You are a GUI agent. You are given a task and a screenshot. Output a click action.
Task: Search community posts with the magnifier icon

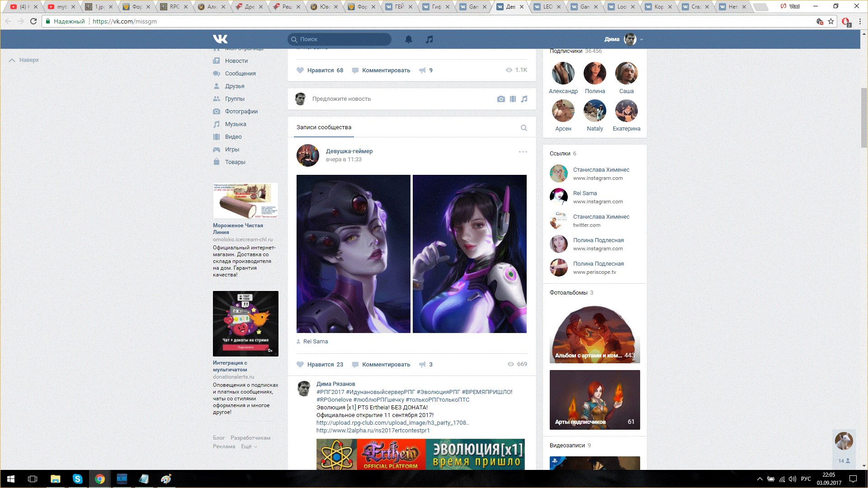pos(524,128)
